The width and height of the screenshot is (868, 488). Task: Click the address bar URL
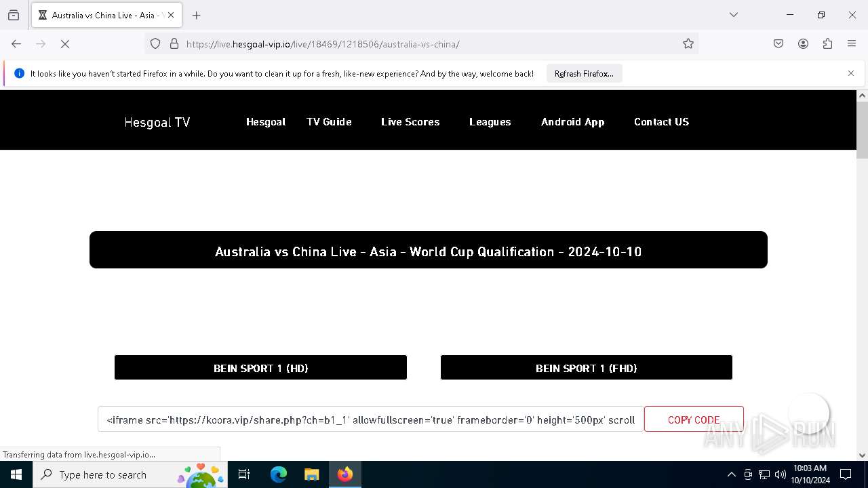pyautogui.click(x=323, y=44)
